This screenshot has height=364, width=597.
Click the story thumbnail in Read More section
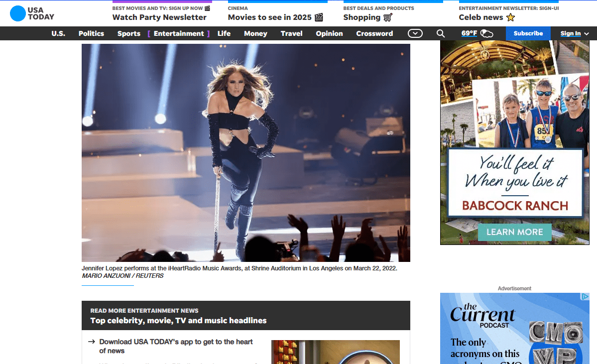pos(335,352)
